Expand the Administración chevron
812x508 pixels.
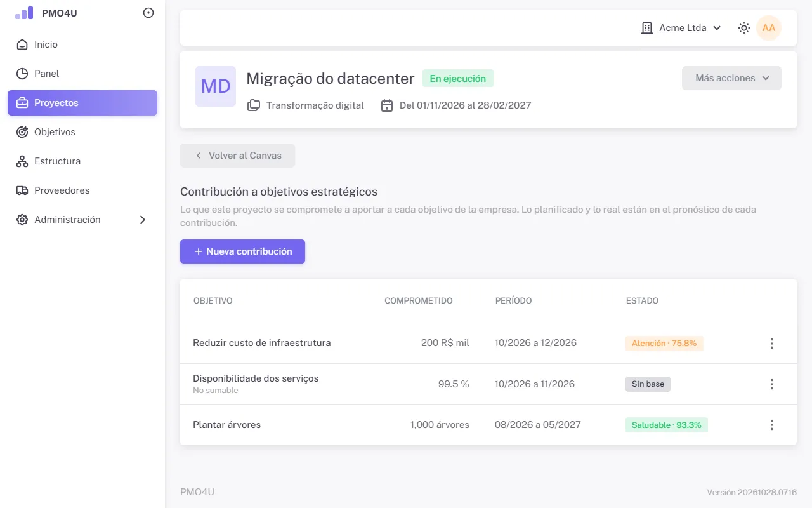[x=143, y=220]
